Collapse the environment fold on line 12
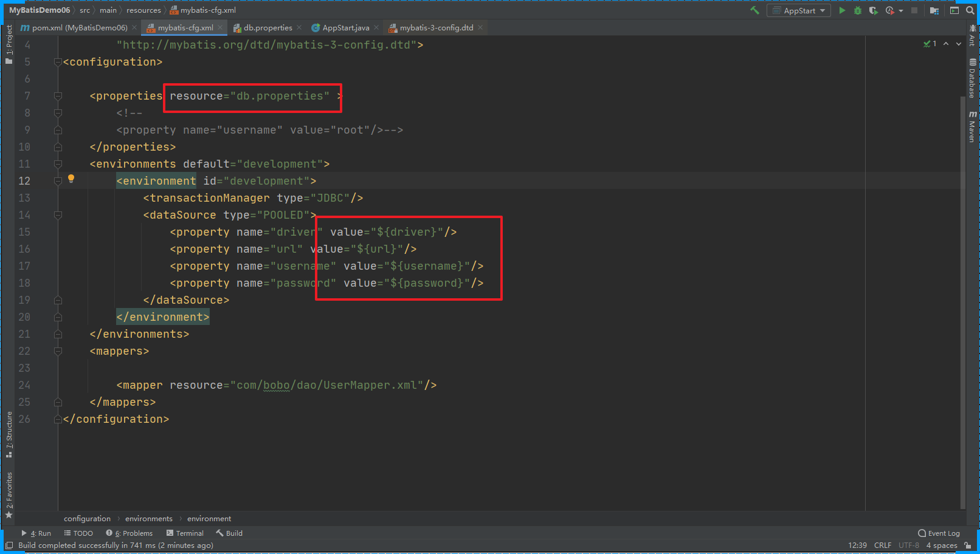The width and height of the screenshot is (980, 554). (58, 181)
